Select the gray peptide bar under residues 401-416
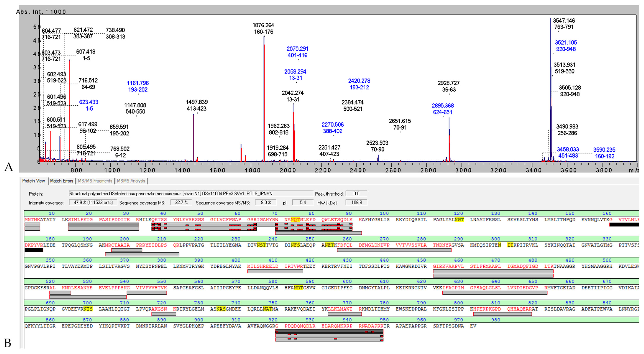Image resolution: width=644 pixels, height=354 pixels. coord(275,271)
